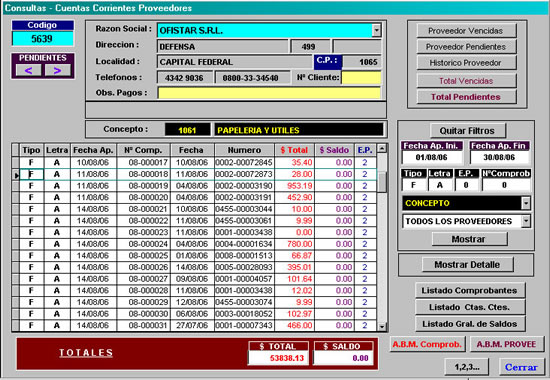The image size is (550, 380).
Task: Click the $ TOTAL value 53838.13
Action: click(279, 358)
